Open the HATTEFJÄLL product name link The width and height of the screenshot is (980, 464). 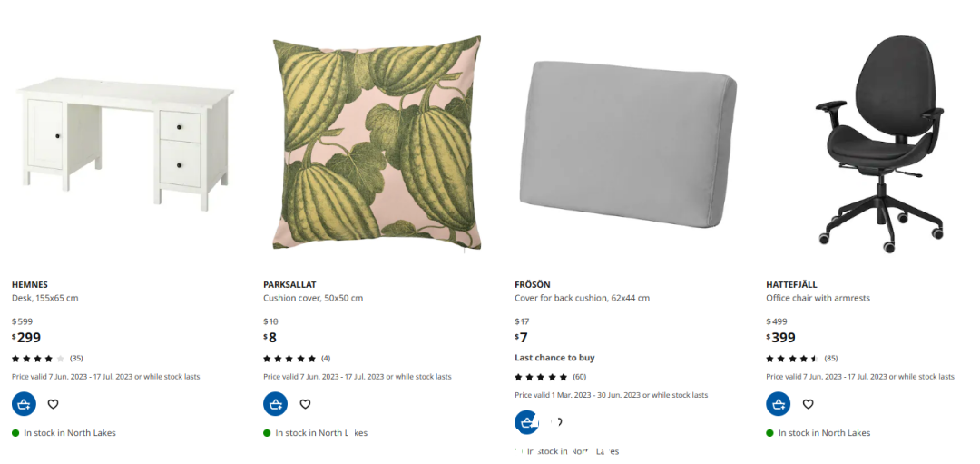(791, 284)
